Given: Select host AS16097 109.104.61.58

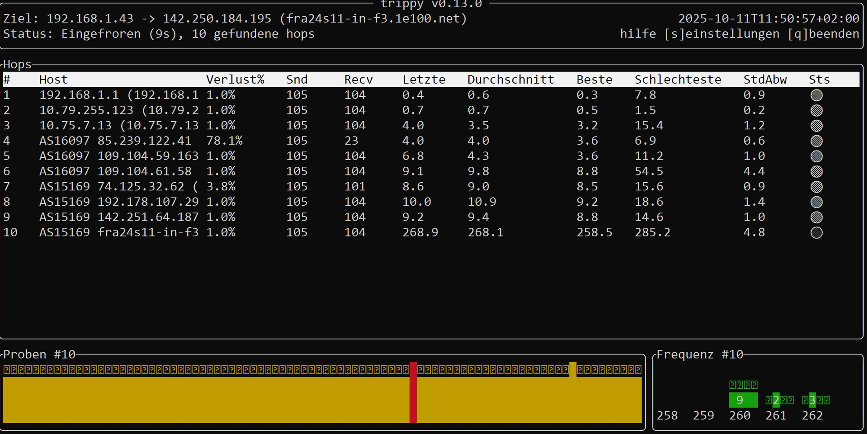Looking at the screenshot, I should click(x=115, y=171).
